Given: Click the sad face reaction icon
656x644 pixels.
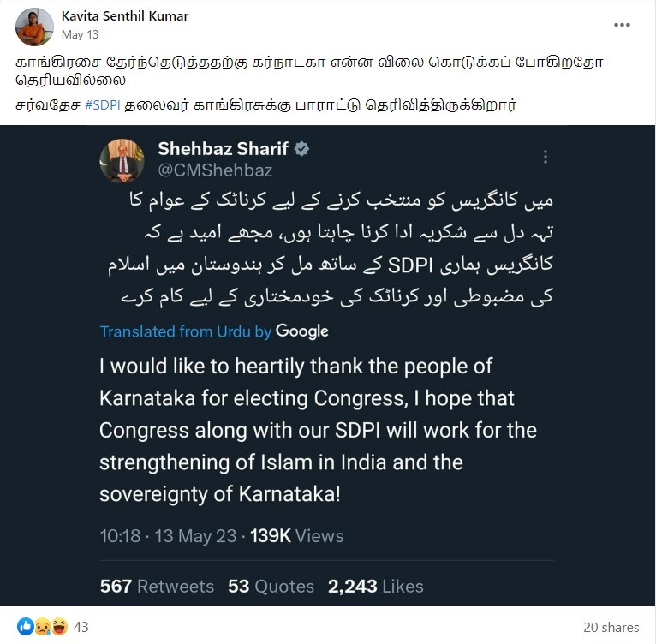Looking at the screenshot, I should click(42, 627).
